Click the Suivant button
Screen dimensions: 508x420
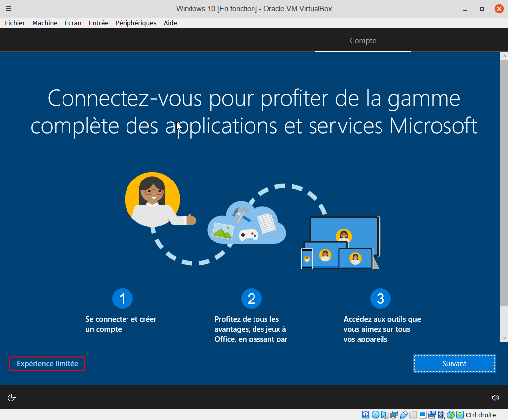(x=454, y=363)
